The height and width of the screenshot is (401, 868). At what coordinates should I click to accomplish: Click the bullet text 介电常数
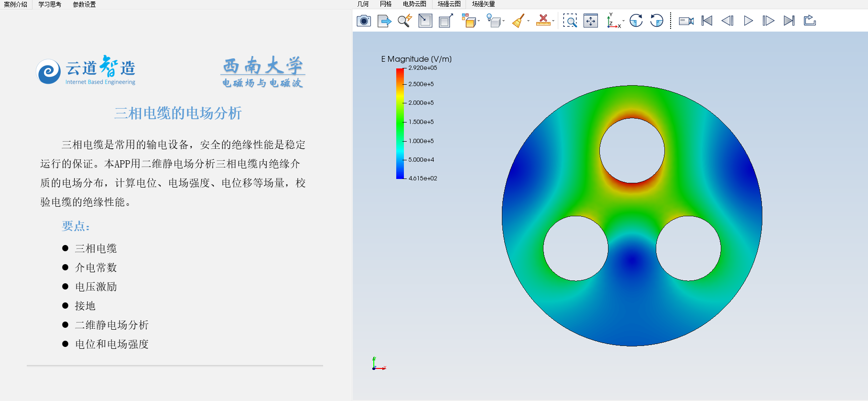[96, 267]
